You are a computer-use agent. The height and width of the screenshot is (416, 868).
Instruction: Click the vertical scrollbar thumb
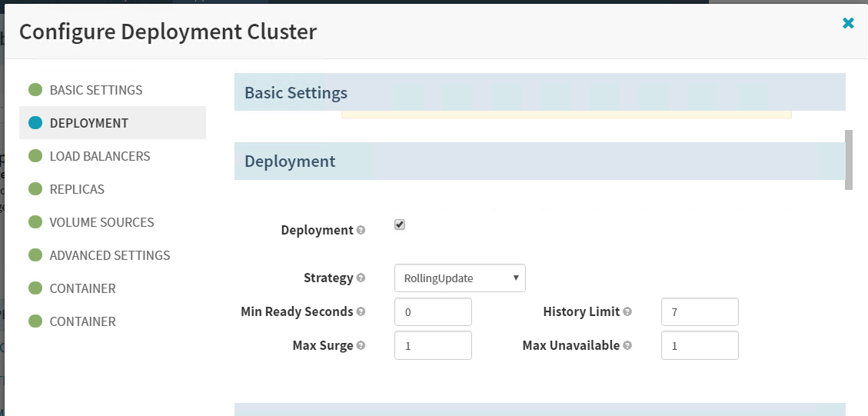849,159
